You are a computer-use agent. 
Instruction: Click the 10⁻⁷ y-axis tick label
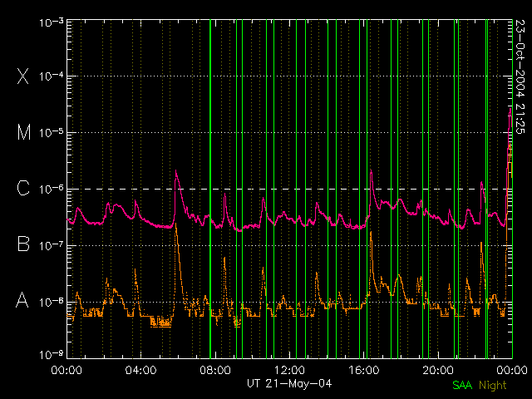52,245
